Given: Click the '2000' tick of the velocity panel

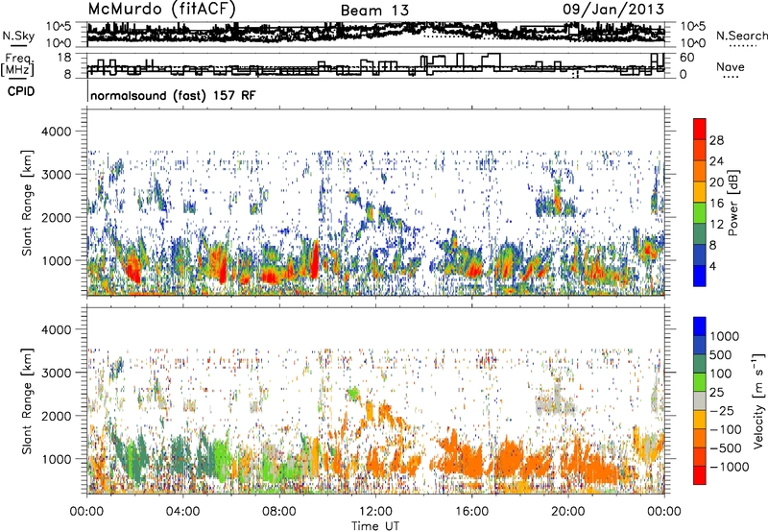Looking at the screenshot, I should coord(56,416).
